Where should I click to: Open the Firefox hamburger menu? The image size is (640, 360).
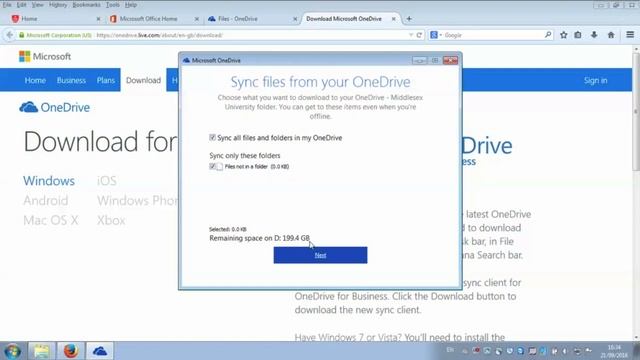[630, 35]
